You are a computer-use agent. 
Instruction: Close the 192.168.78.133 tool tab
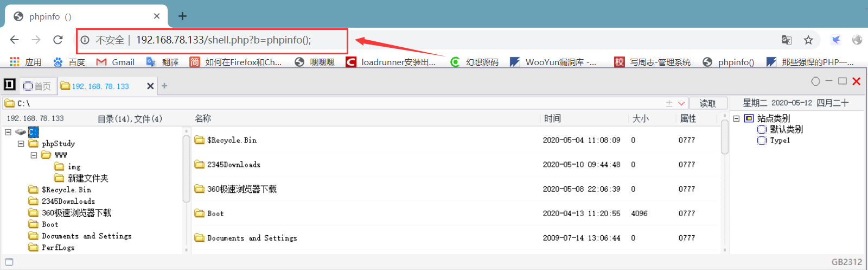pyautogui.click(x=150, y=86)
